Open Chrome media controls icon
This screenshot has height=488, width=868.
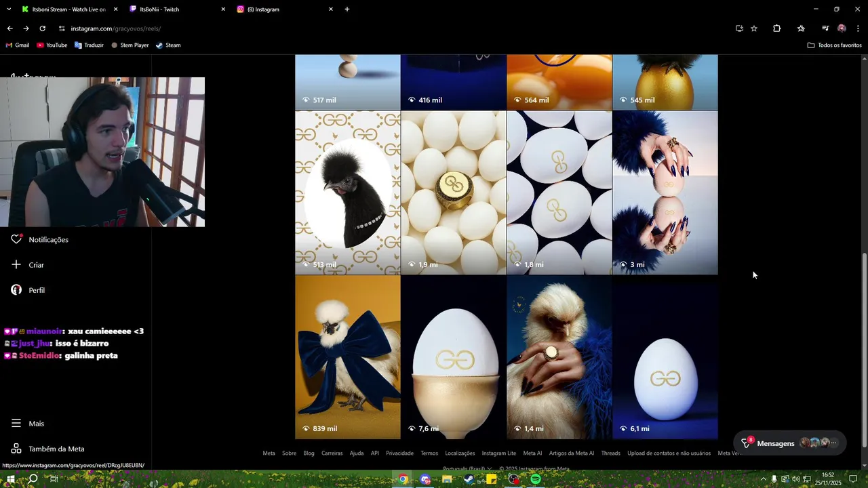825,28
